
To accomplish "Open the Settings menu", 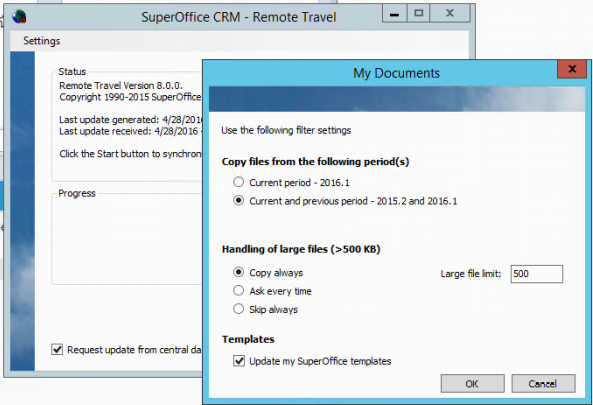I will [x=42, y=40].
